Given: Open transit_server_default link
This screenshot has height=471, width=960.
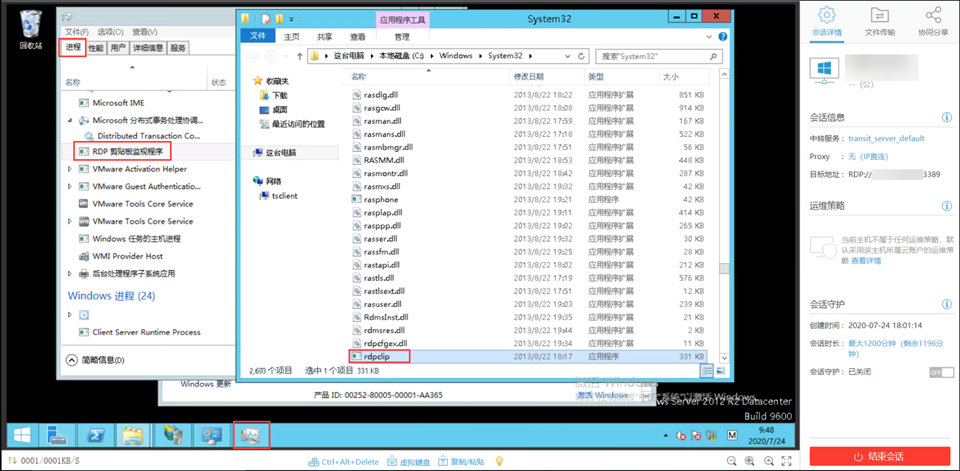Looking at the screenshot, I should [x=887, y=138].
